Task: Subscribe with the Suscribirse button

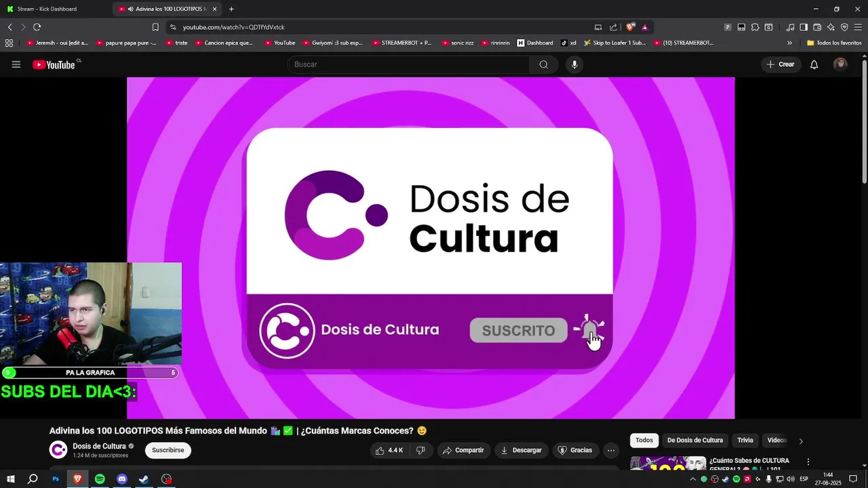Action: click(167, 450)
